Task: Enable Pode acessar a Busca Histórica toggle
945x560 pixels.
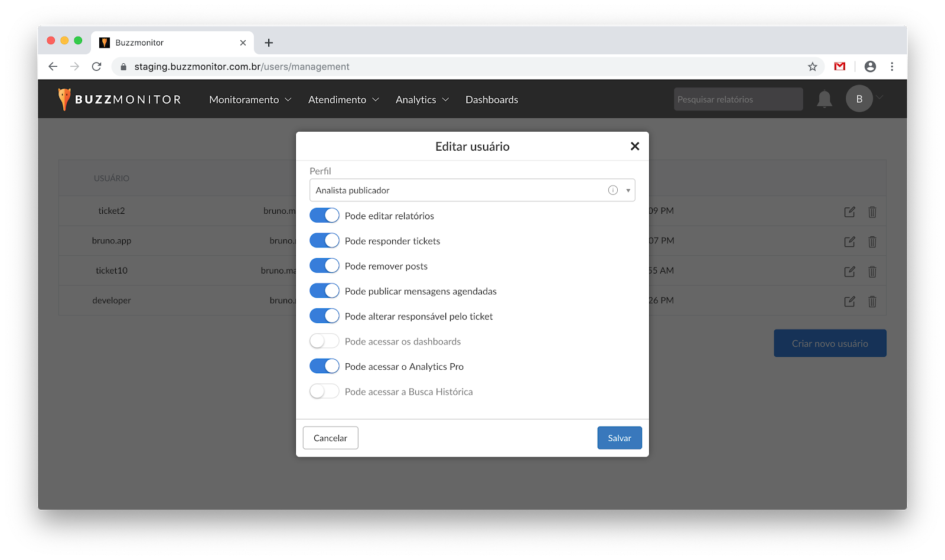Action: click(x=324, y=392)
